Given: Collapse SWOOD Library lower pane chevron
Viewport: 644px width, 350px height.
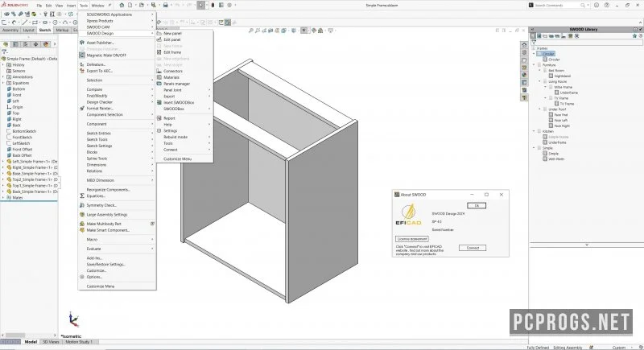Looking at the screenshot, I should coord(587,245).
